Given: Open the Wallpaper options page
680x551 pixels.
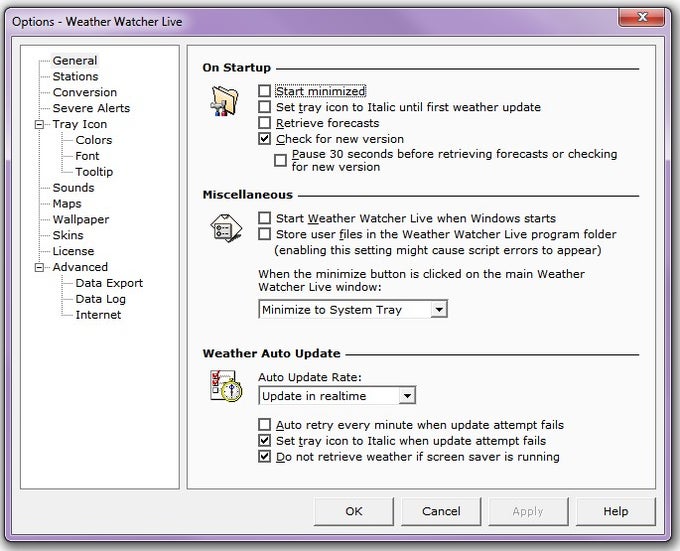Looking at the screenshot, I should (x=81, y=219).
